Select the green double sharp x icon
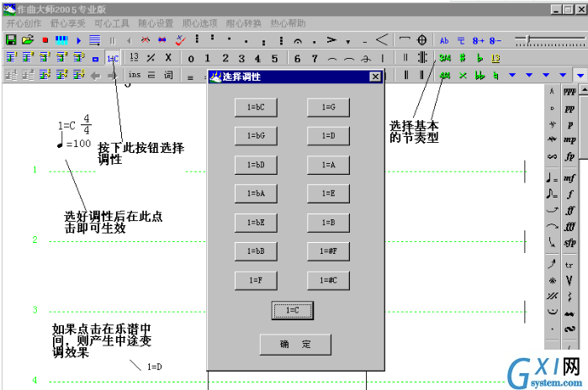588x390 pixels. click(463, 76)
